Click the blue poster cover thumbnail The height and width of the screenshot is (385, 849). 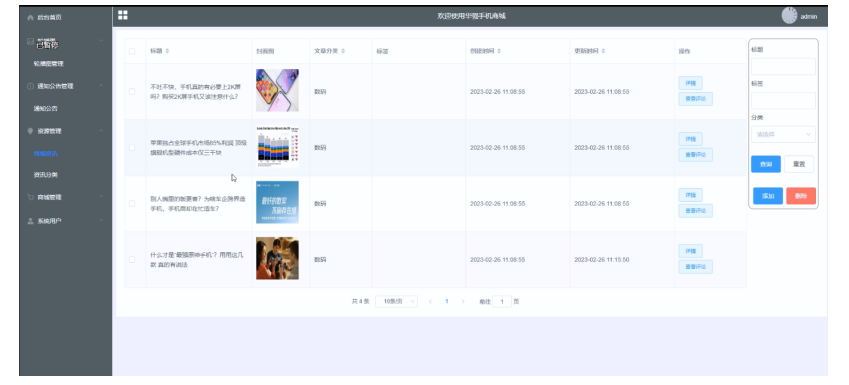click(277, 203)
